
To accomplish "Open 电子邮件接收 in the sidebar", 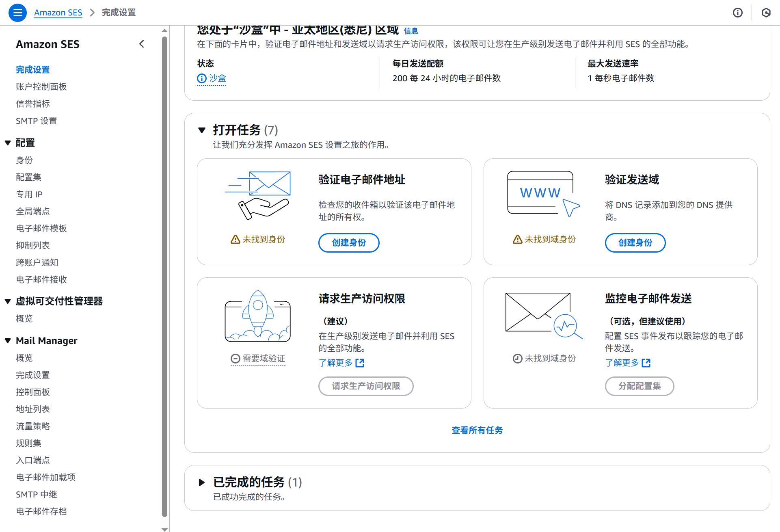I will pyautogui.click(x=41, y=280).
